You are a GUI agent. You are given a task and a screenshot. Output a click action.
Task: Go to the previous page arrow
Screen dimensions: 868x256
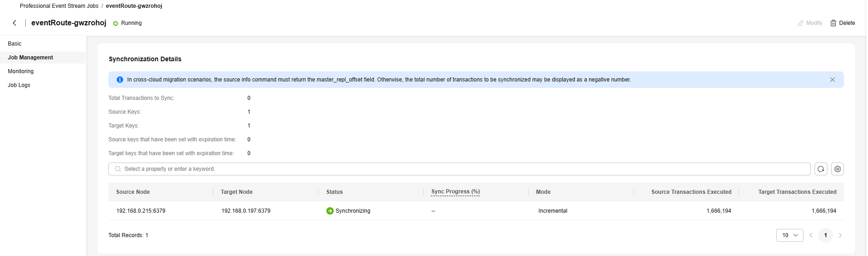click(811, 235)
